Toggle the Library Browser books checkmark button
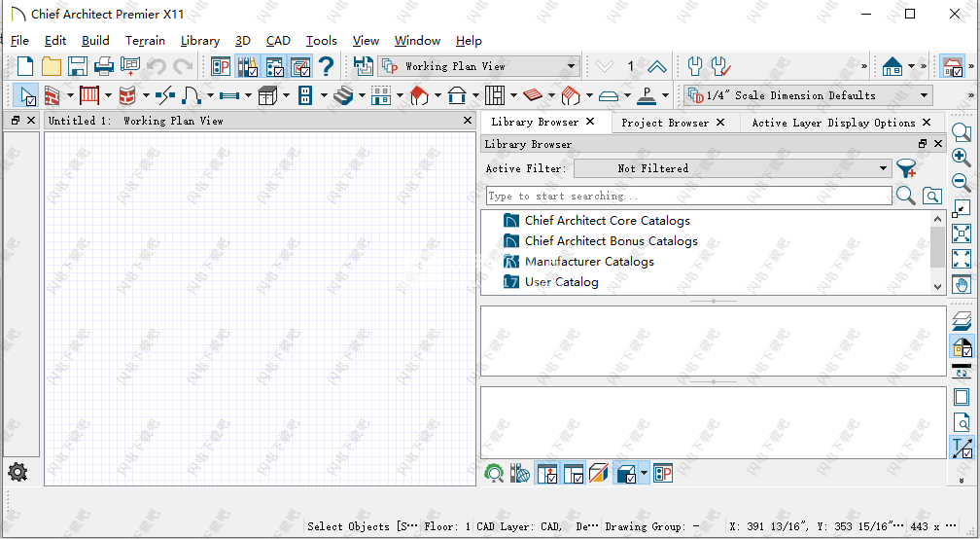Viewport: 980px width, 539px height. [247, 66]
